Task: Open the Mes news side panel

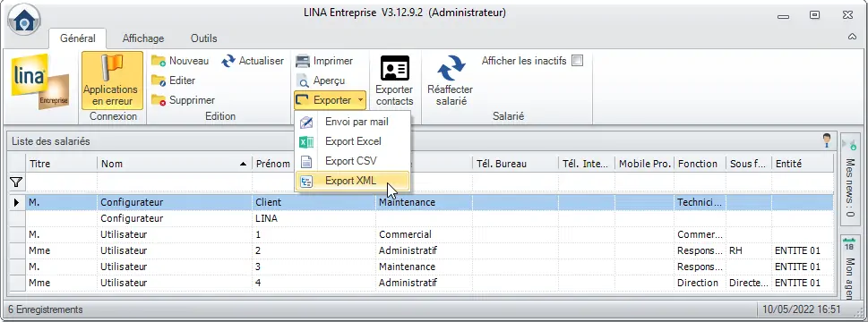Action: click(850, 178)
